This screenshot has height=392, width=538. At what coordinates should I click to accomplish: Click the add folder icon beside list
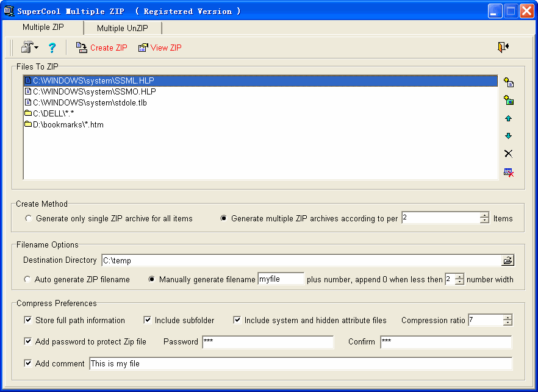point(509,101)
